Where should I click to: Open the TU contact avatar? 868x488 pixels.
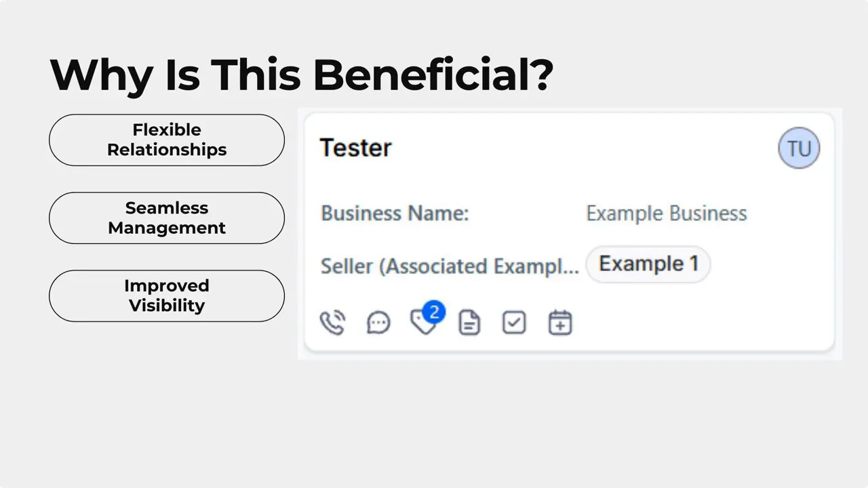click(x=799, y=148)
